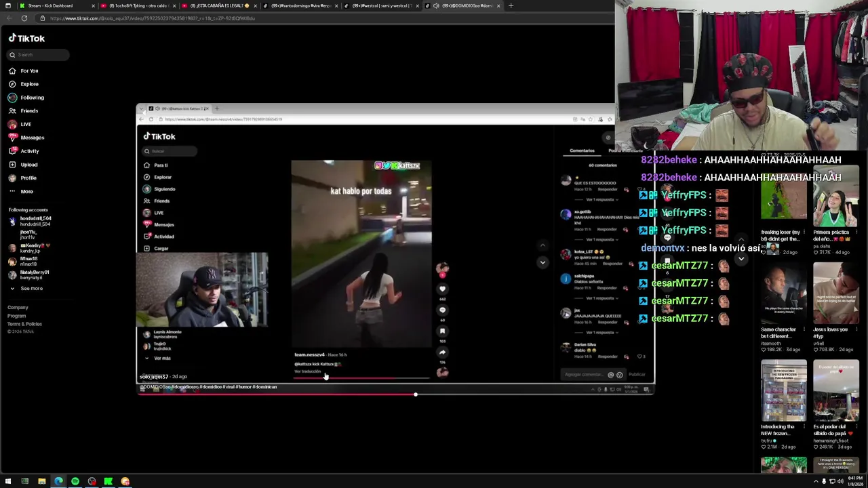The width and height of the screenshot is (868, 488).
Task: Expand Terms & Policies footer section
Action: 24,324
